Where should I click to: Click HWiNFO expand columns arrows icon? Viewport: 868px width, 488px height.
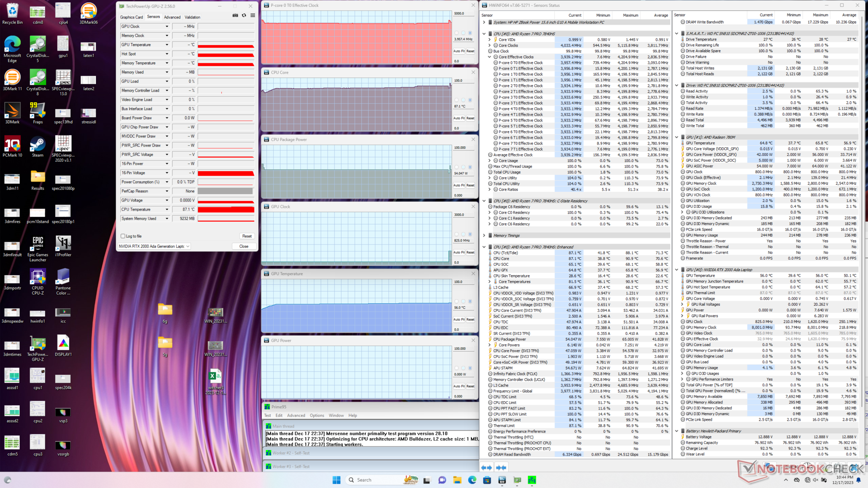point(486,468)
